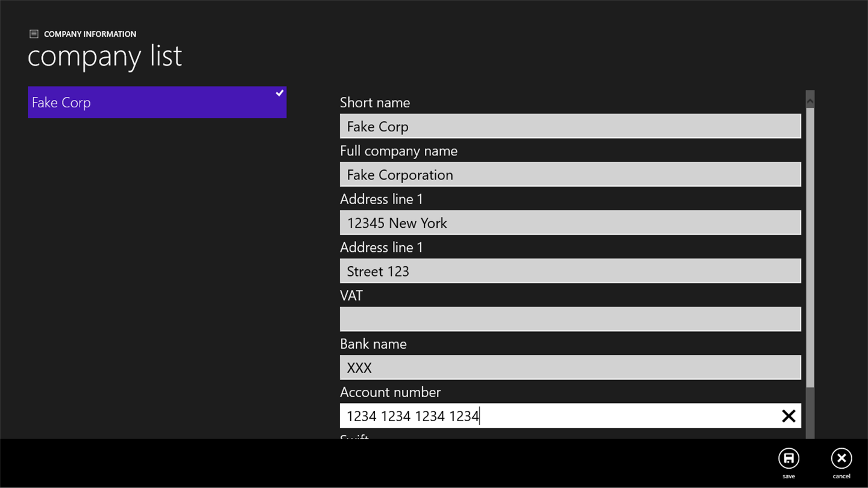Click the Bank name field containing XXX
This screenshot has width=868, height=488.
click(570, 367)
